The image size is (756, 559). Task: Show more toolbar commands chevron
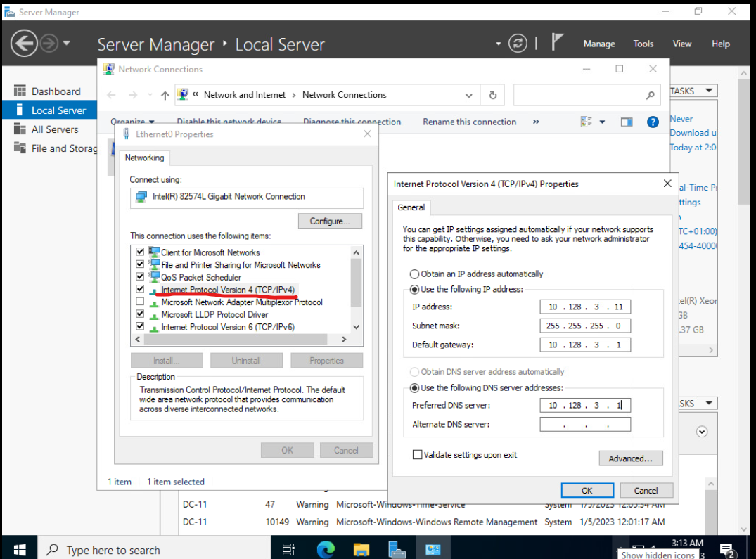pyautogui.click(x=536, y=122)
